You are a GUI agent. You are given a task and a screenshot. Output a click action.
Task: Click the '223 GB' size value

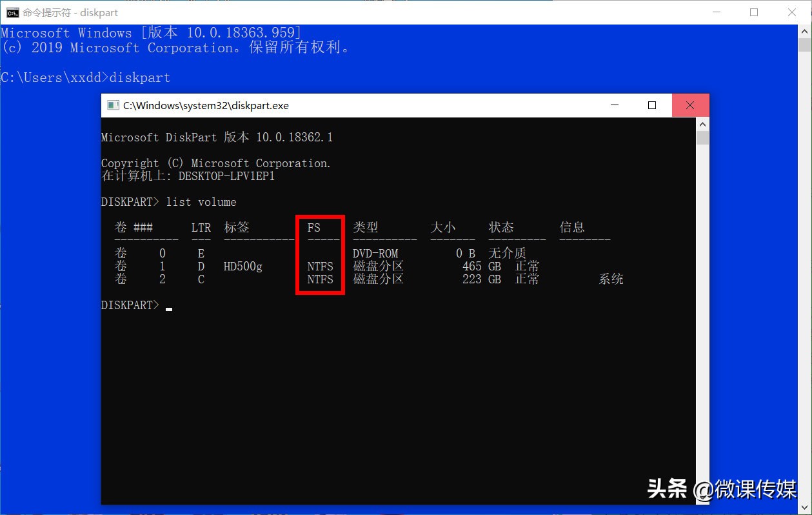[x=482, y=279]
